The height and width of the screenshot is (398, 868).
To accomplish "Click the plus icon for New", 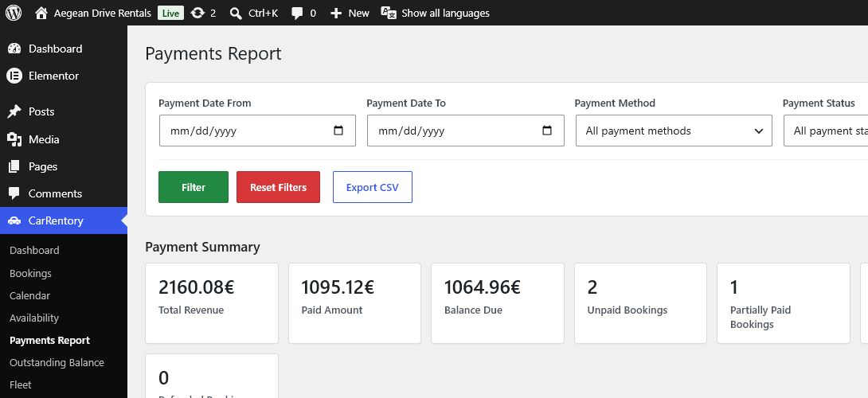I will click(x=336, y=13).
